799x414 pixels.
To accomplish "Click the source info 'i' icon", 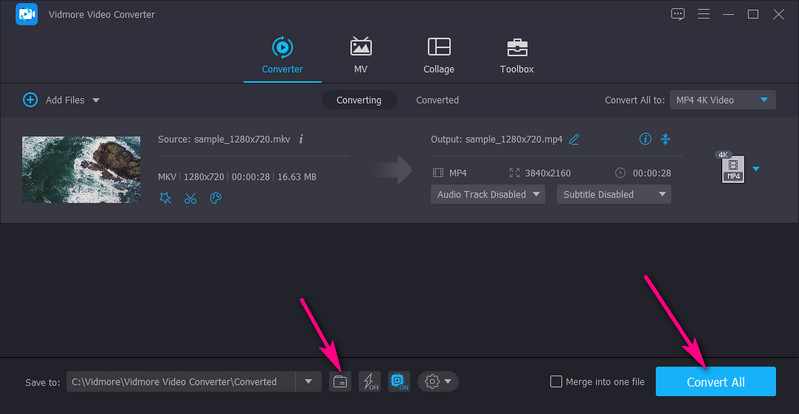I will (301, 139).
